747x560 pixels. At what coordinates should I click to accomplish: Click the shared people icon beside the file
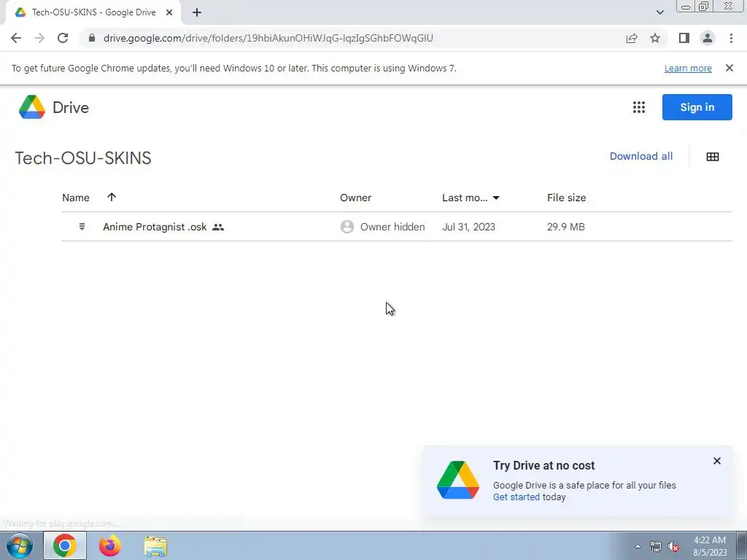tap(217, 227)
